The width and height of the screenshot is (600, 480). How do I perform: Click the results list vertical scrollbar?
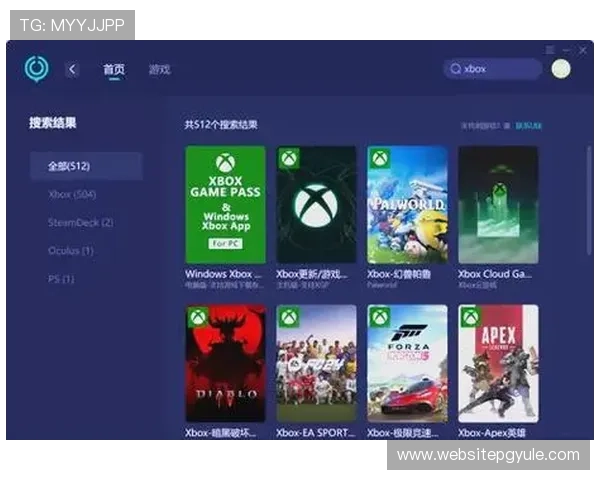click(589, 201)
